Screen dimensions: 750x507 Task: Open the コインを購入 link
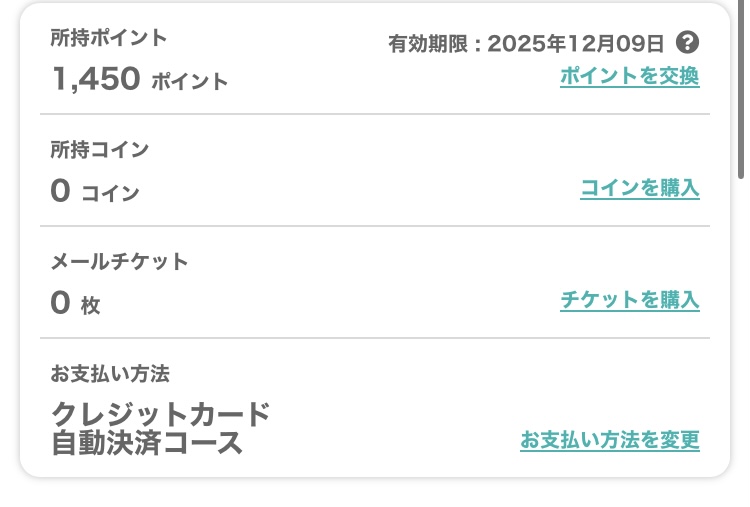[640, 188]
